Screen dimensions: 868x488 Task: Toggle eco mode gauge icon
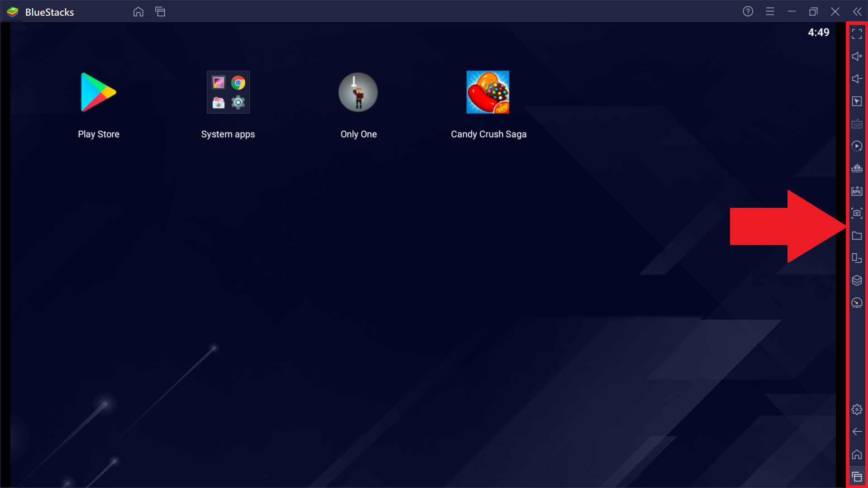click(x=857, y=303)
